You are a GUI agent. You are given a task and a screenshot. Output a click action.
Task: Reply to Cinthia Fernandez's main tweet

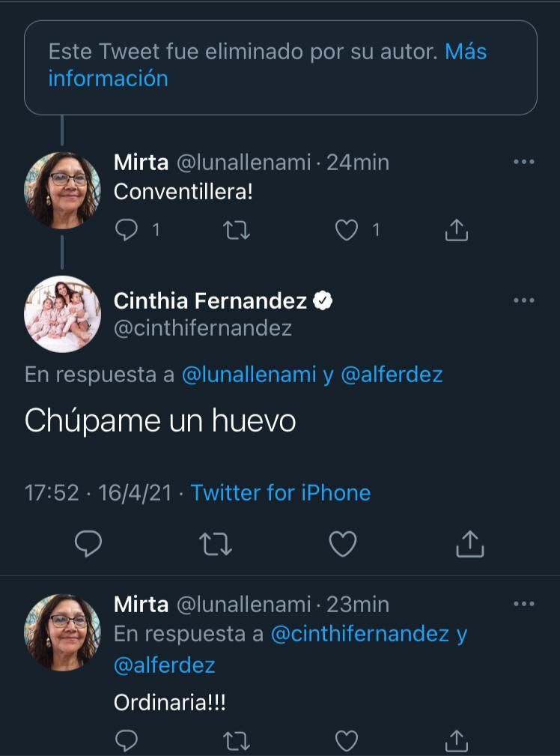[88, 545]
